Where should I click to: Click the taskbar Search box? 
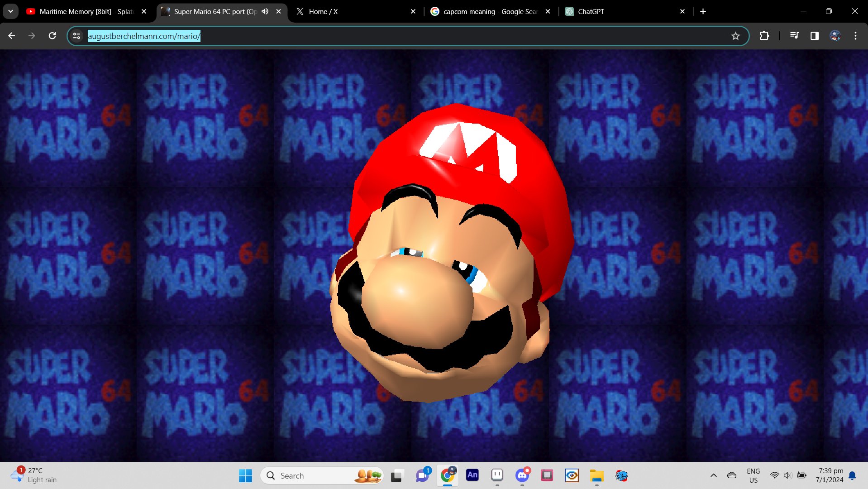click(322, 475)
